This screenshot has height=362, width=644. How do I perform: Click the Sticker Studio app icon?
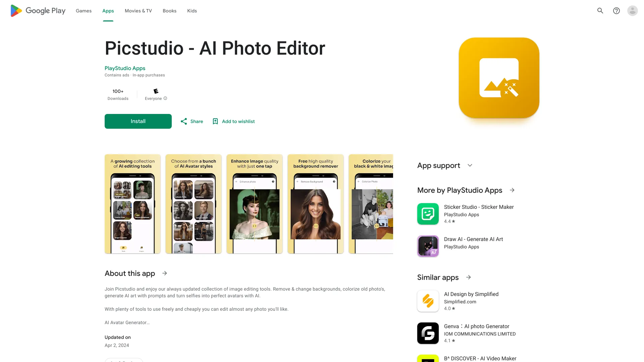click(x=428, y=214)
